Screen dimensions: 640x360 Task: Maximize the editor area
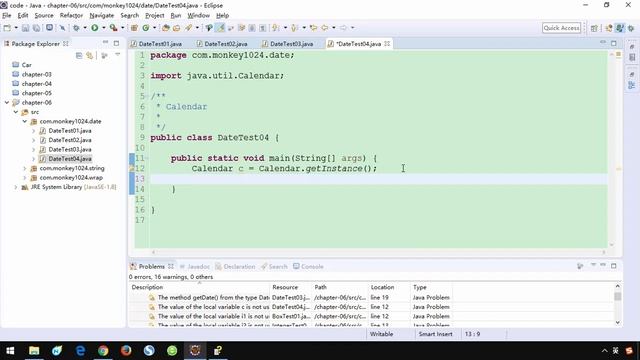[x=613, y=43]
